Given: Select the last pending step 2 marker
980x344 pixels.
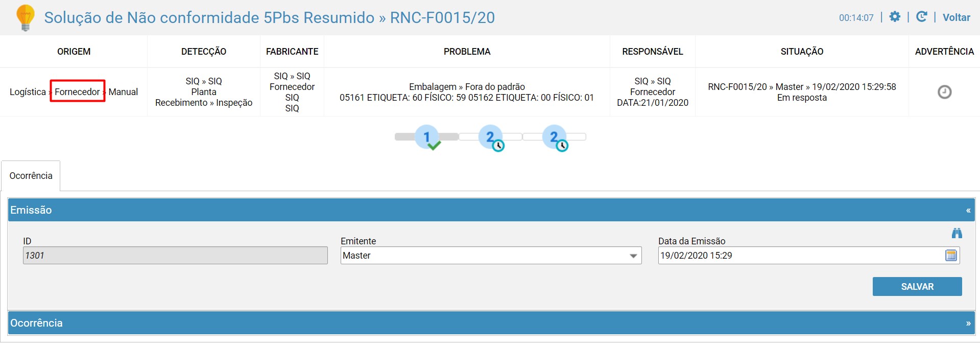Looking at the screenshot, I should click(555, 137).
